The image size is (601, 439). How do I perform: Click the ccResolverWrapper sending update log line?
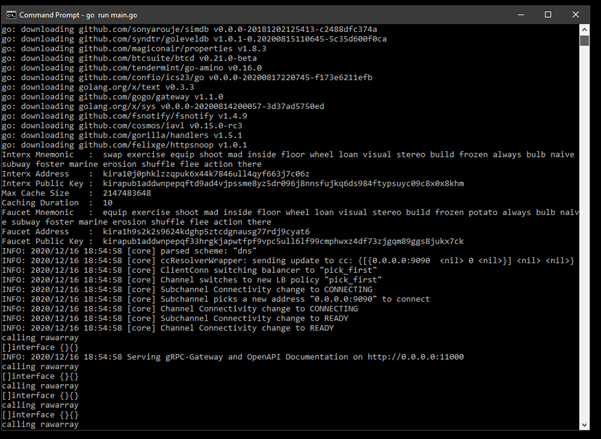coord(288,260)
